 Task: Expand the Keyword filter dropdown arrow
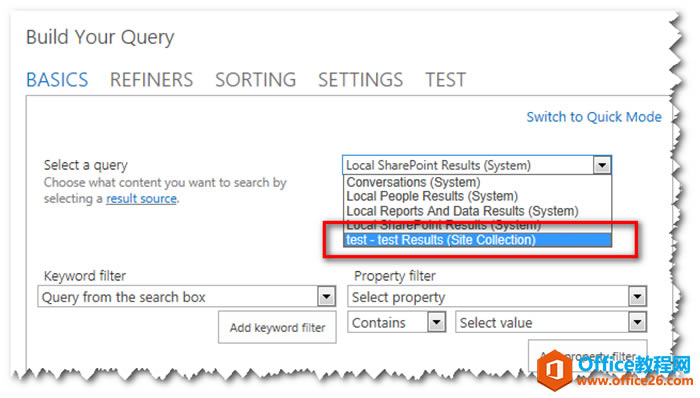coord(326,296)
